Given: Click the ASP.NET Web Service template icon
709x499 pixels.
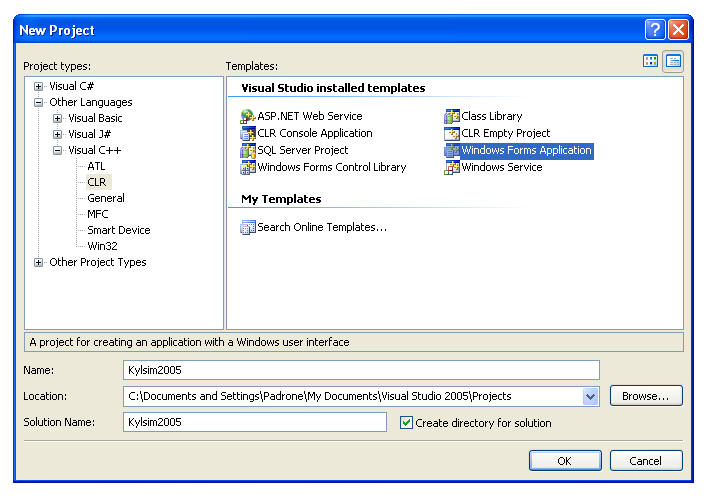Looking at the screenshot, I should coord(248,117).
